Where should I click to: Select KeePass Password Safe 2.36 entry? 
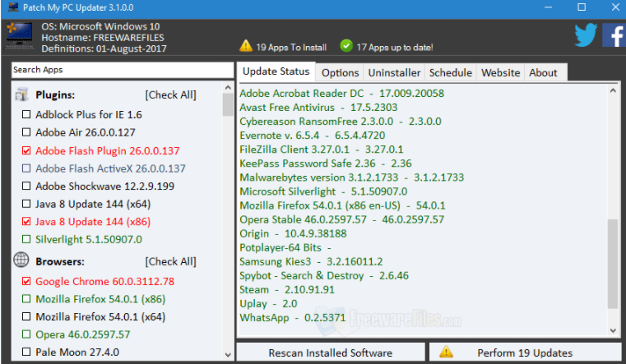pyautogui.click(x=326, y=163)
